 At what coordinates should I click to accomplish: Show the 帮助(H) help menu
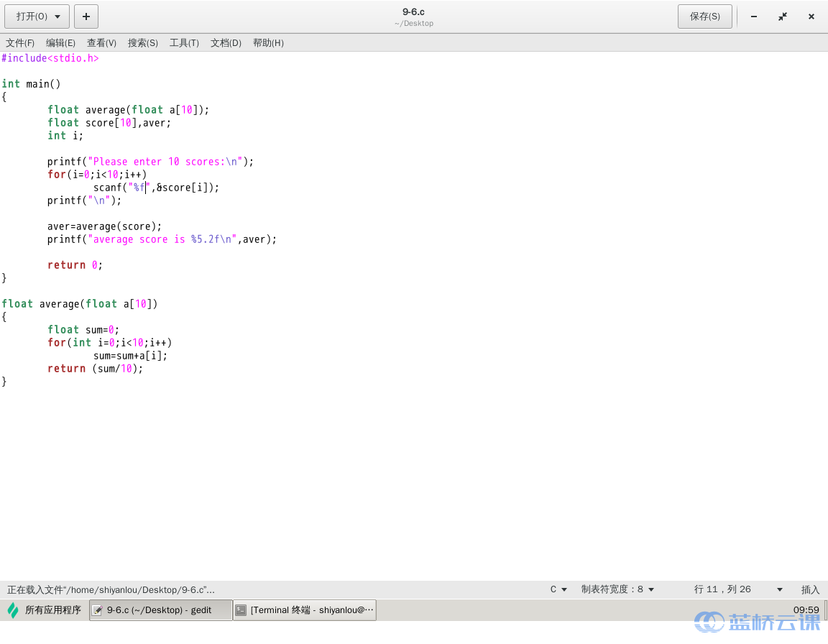click(268, 43)
